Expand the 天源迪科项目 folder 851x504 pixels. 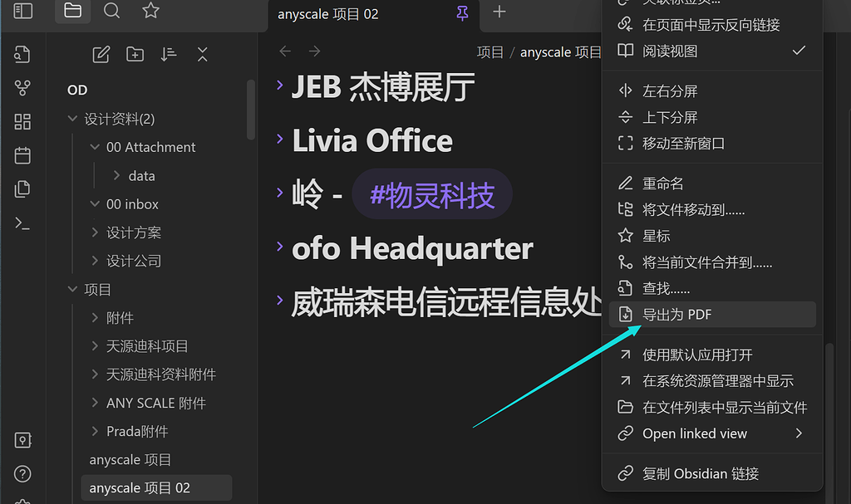point(95,345)
